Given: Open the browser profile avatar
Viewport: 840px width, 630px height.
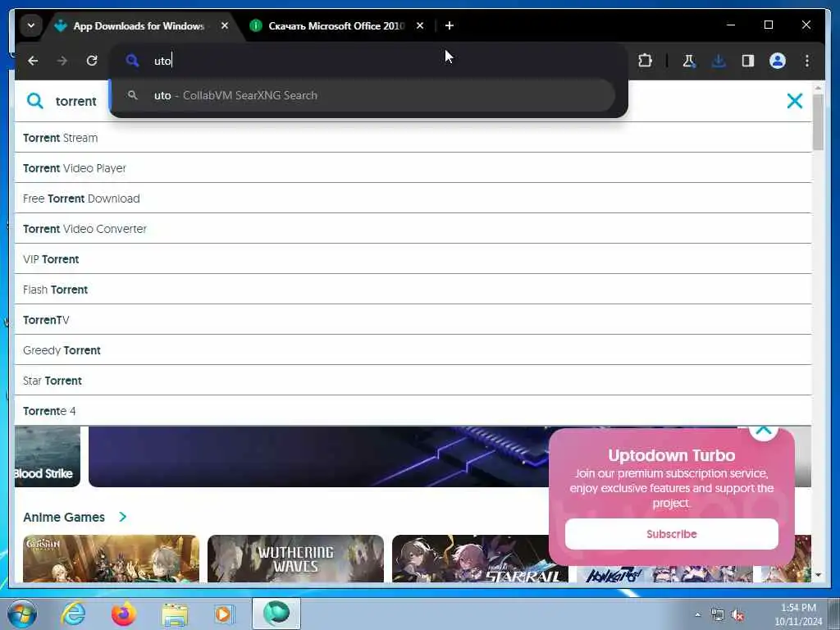Looking at the screenshot, I should pyautogui.click(x=778, y=61).
